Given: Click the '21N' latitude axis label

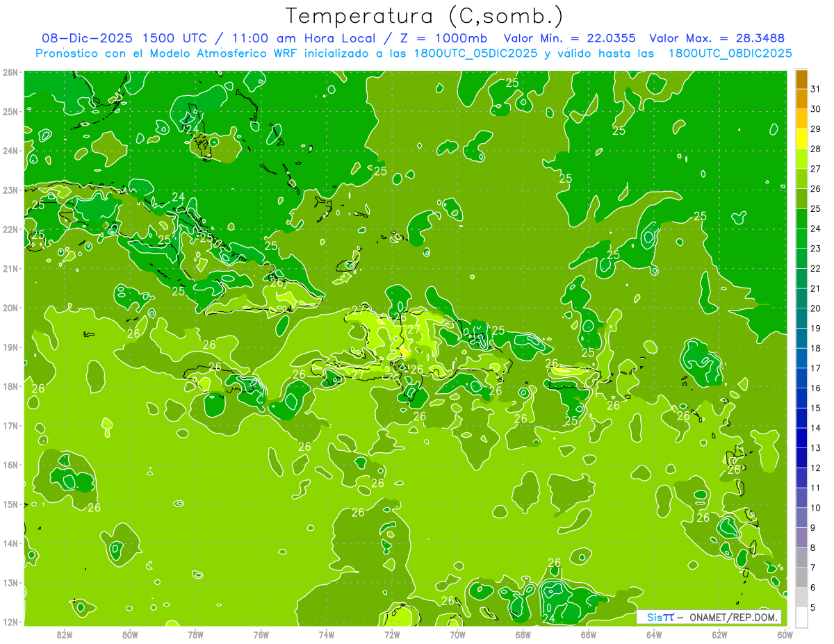Looking at the screenshot, I should pos(10,268).
